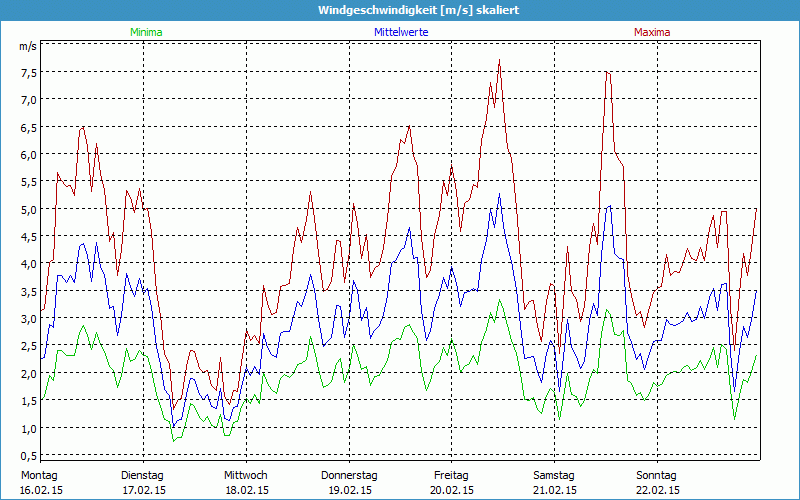The height and width of the screenshot is (500, 800).
Task: Click the '6,5' y-axis value
Action: [x=29, y=127]
